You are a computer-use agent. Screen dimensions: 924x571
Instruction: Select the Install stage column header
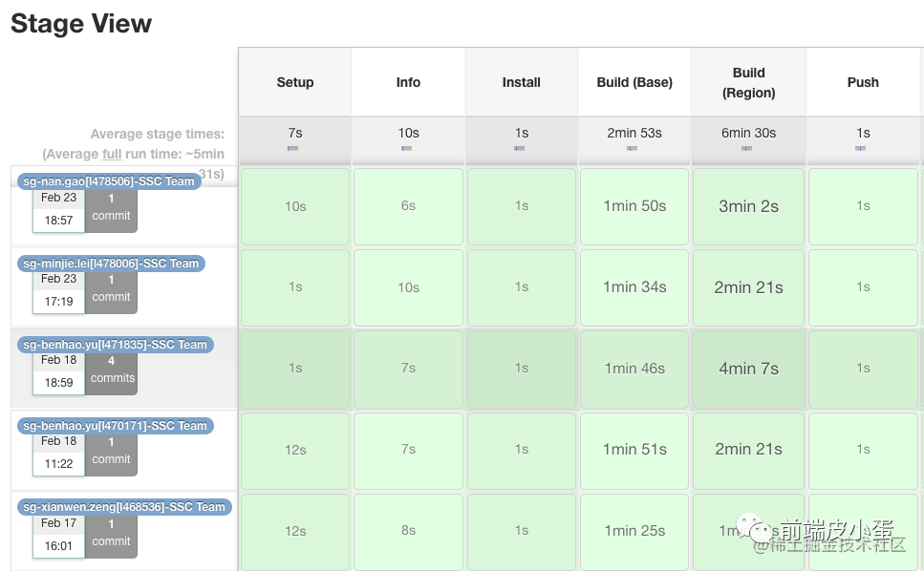pyautogui.click(x=522, y=82)
